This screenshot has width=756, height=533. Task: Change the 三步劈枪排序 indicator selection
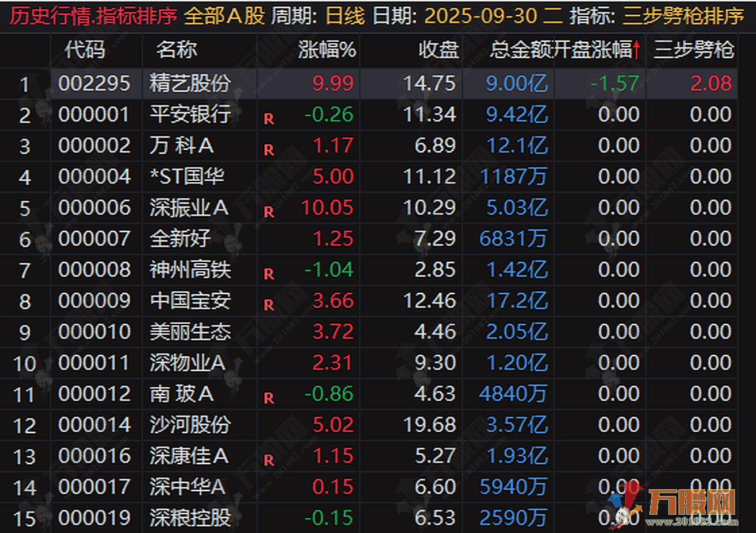tap(682, 16)
